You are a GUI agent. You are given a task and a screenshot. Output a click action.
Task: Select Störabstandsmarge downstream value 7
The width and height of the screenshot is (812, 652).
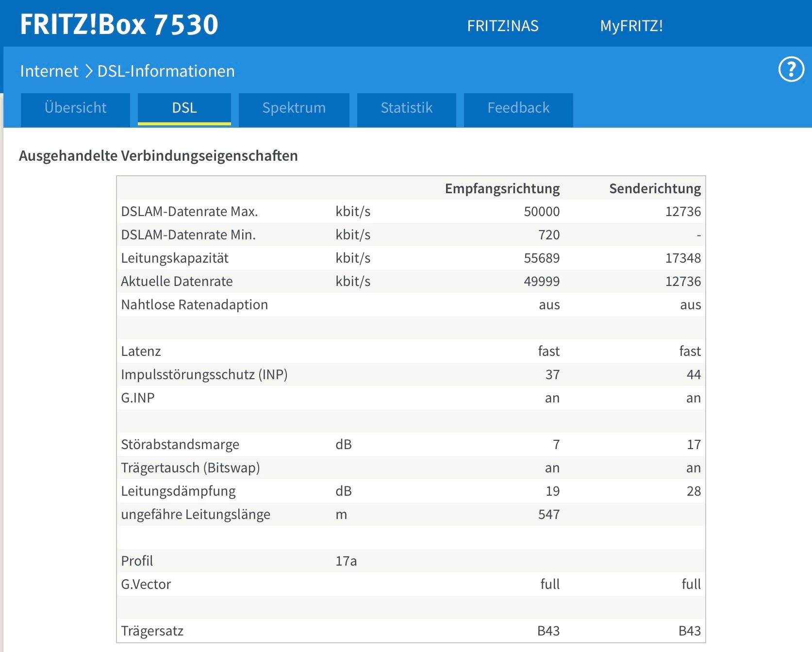click(x=556, y=445)
